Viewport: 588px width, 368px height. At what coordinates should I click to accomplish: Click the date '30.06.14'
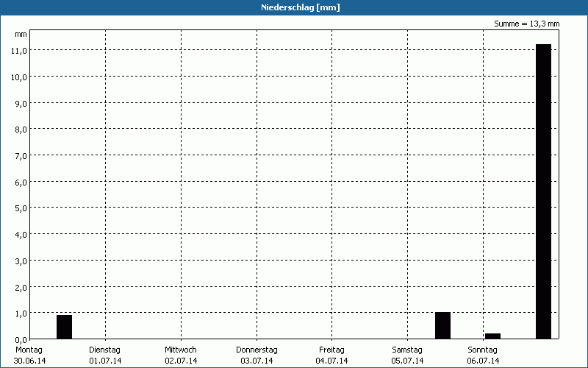coord(29,361)
